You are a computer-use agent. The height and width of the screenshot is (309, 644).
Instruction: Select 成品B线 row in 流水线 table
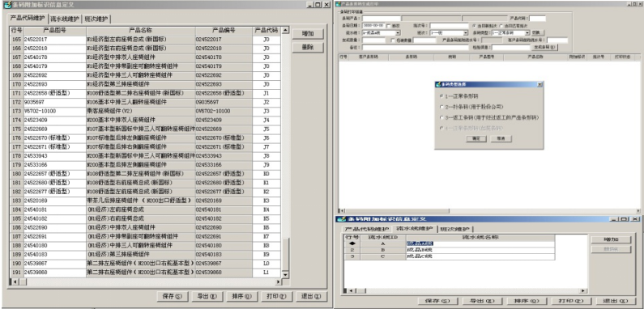450,250
